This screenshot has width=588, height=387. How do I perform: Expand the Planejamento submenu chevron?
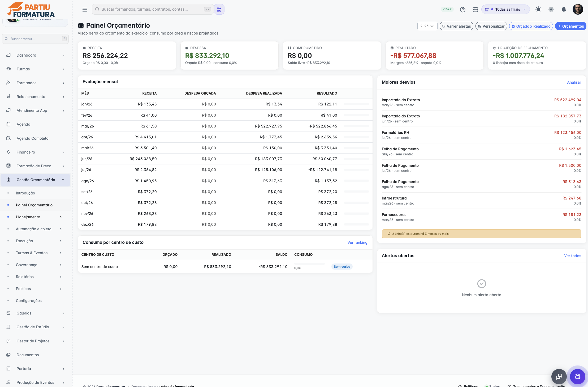tap(61, 217)
